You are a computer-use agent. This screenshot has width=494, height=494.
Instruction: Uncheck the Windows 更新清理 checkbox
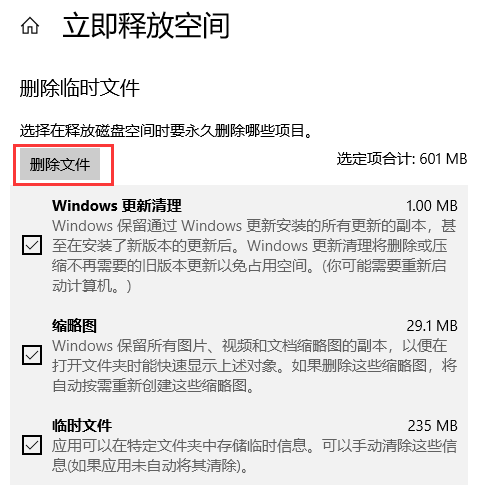pyautogui.click(x=32, y=245)
